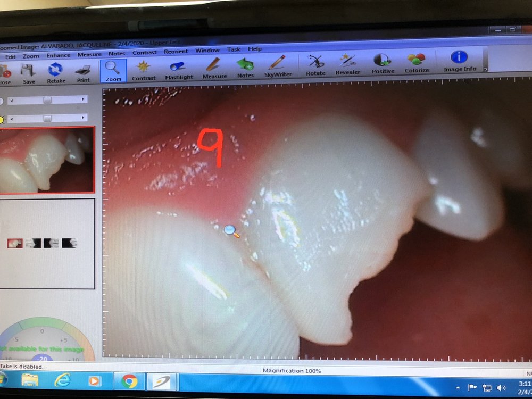The width and height of the screenshot is (532, 399).
Task: Print the image using the Print icon
Action: 83,73
